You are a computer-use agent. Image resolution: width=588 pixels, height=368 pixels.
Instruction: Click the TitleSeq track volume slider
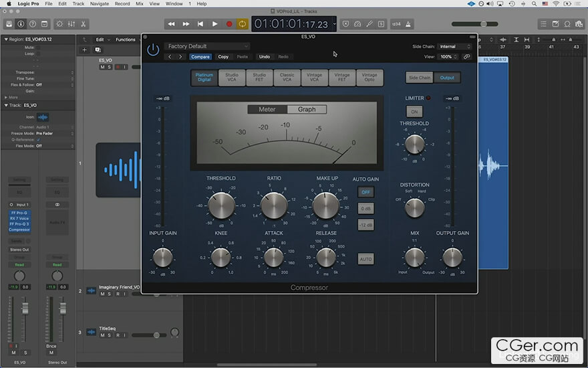(149, 335)
